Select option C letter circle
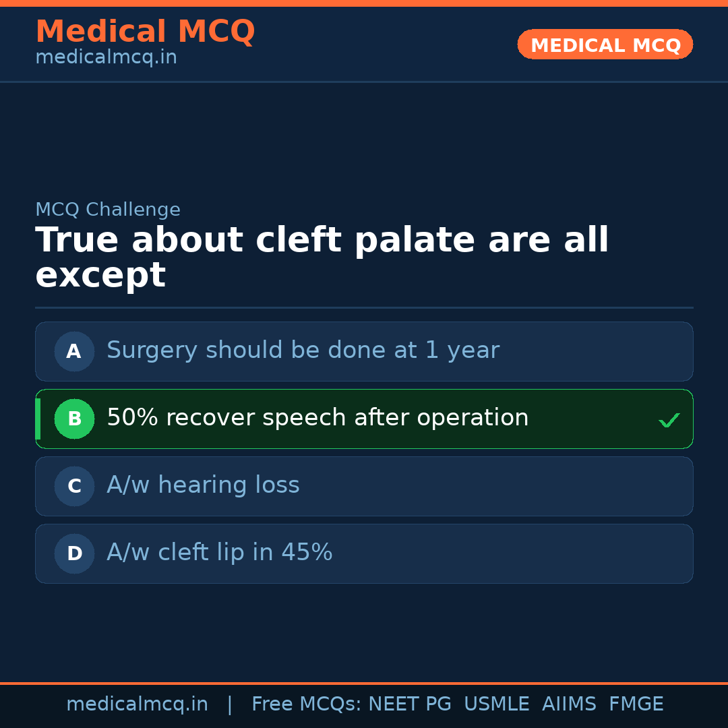 [74, 486]
